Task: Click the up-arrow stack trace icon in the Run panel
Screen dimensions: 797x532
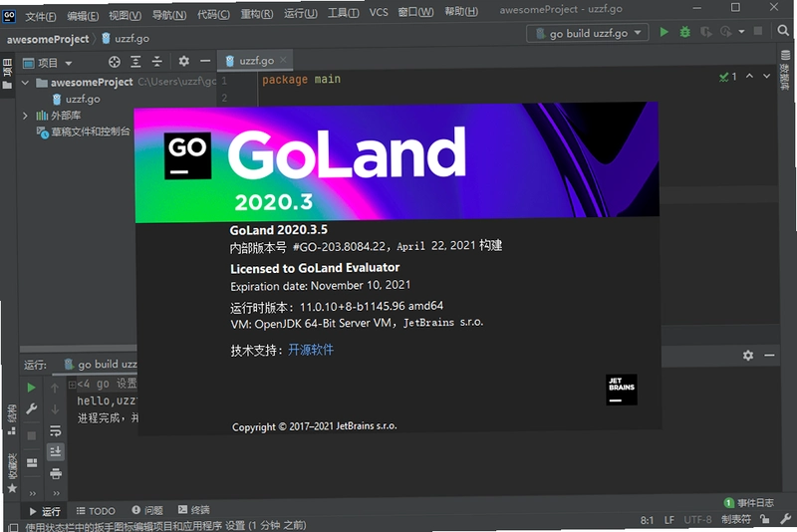Action: [x=55, y=389]
